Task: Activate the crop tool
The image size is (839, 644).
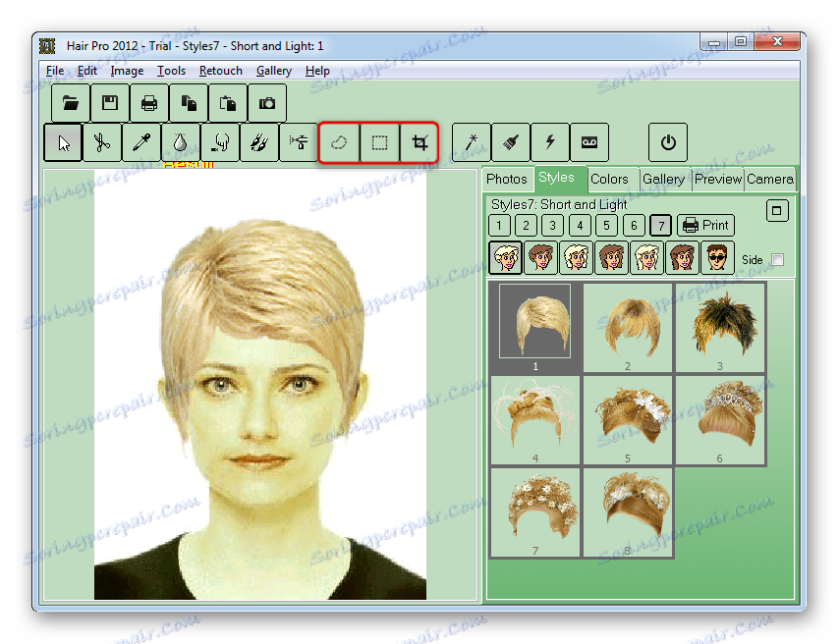Action: click(x=419, y=142)
